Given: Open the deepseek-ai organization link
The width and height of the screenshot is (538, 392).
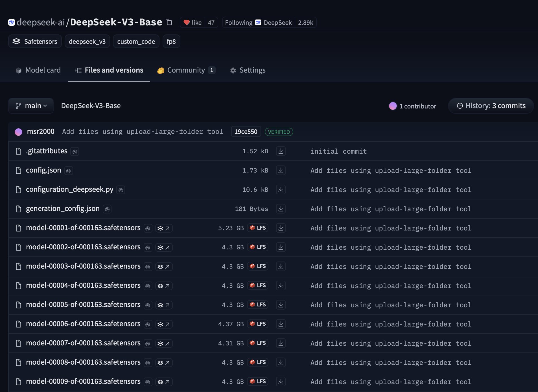Looking at the screenshot, I should [x=41, y=22].
